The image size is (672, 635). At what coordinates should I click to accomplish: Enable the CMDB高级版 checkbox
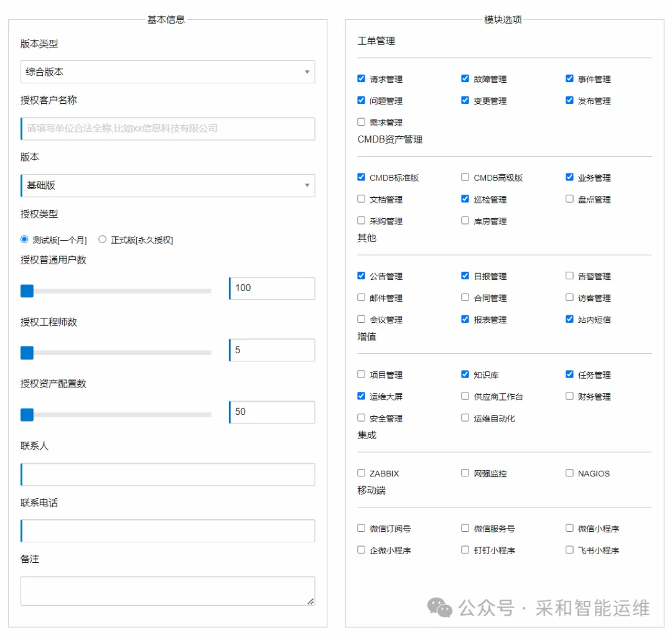(465, 177)
